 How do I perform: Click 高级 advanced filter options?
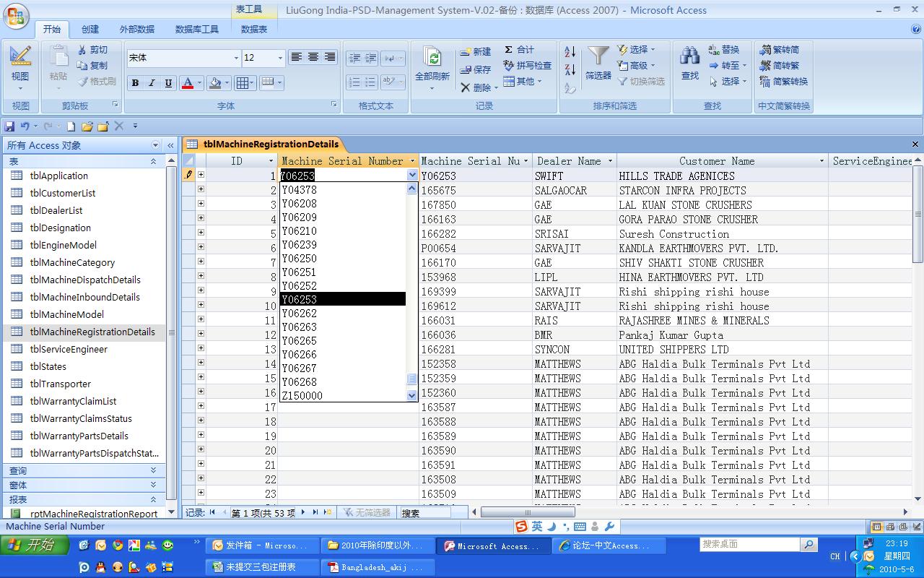point(635,66)
